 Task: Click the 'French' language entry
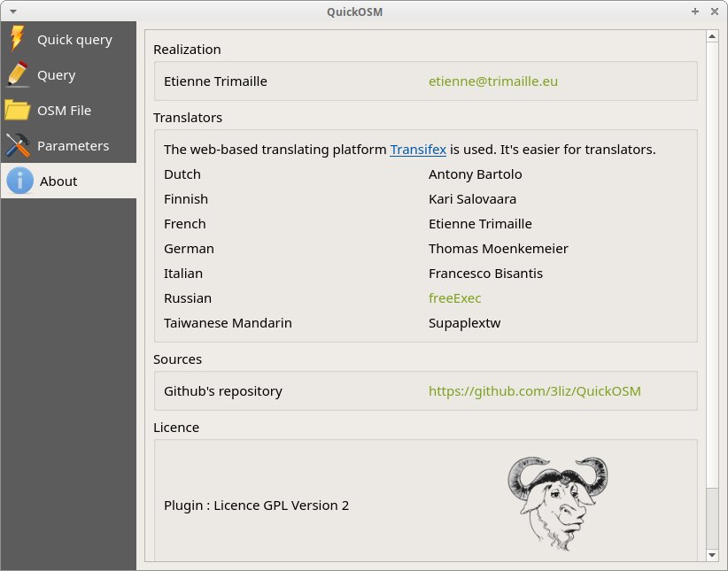click(x=185, y=224)
